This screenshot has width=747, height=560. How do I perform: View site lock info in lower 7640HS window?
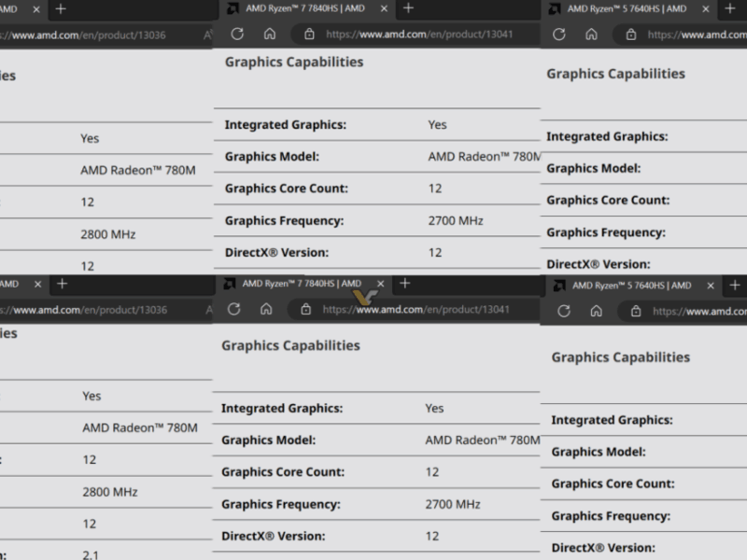click(x=636, y=312)
